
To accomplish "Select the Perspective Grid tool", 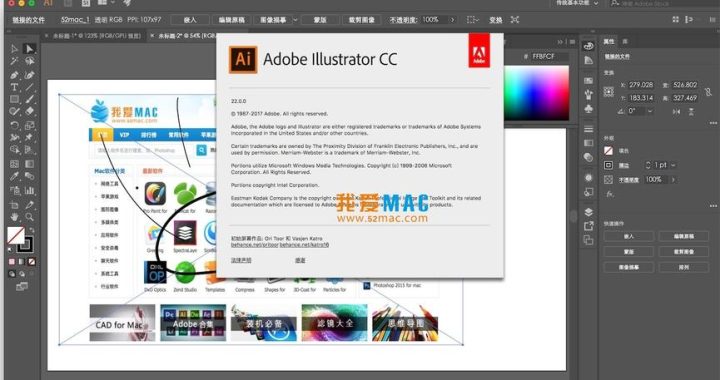I will coord(29,150).
